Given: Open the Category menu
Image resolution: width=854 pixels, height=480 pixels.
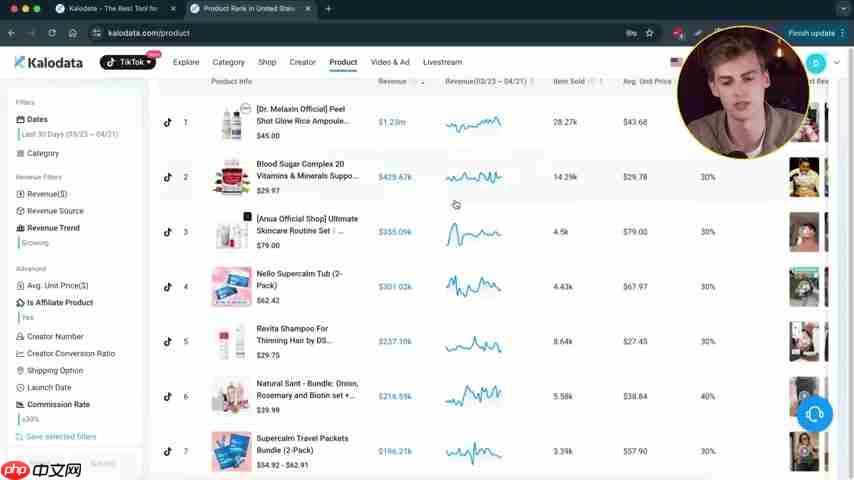Looking at the screenshot, I should 229,62.
